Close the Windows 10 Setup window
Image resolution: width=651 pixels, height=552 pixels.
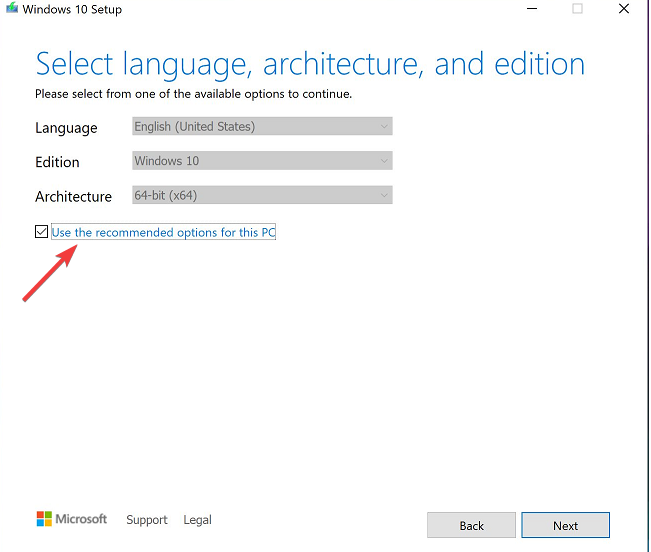624,8
